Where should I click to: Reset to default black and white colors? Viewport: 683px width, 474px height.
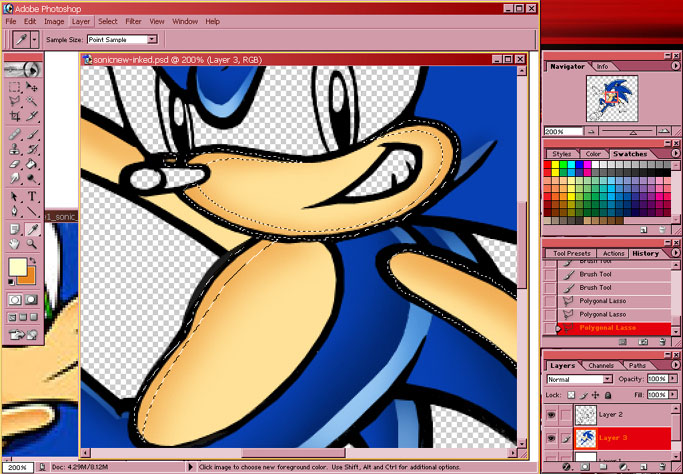pyautogui.click(x=11, y=282)
